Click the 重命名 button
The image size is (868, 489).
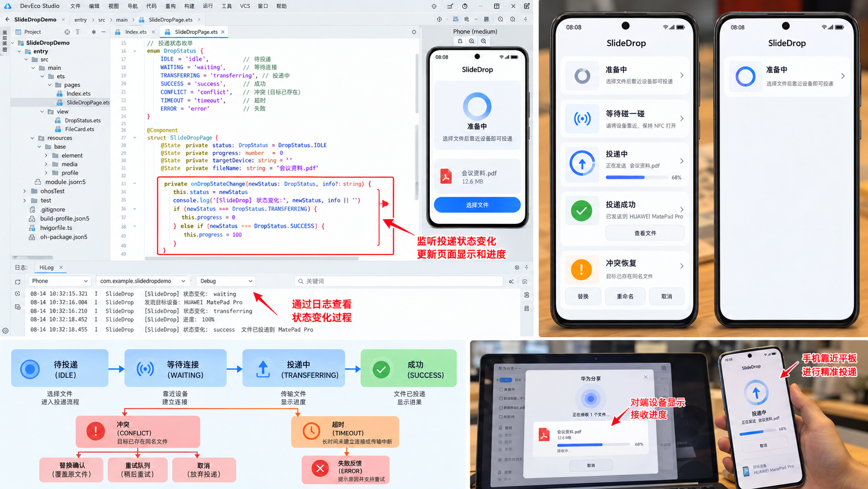click(625, 297)
